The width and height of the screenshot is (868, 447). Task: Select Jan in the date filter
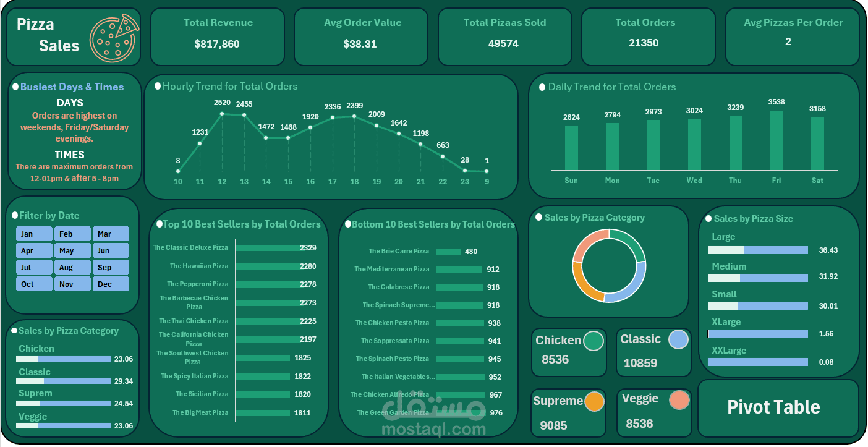[x=34, y=234]
